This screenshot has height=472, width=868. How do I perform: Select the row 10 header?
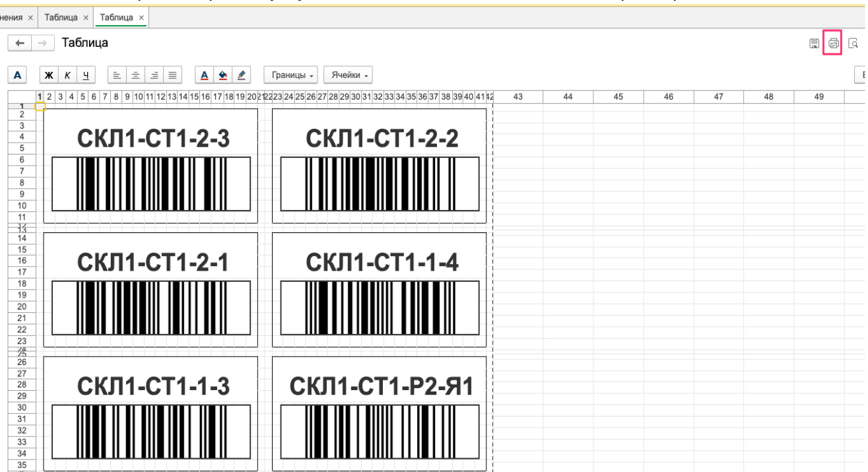tap(22, 205)
